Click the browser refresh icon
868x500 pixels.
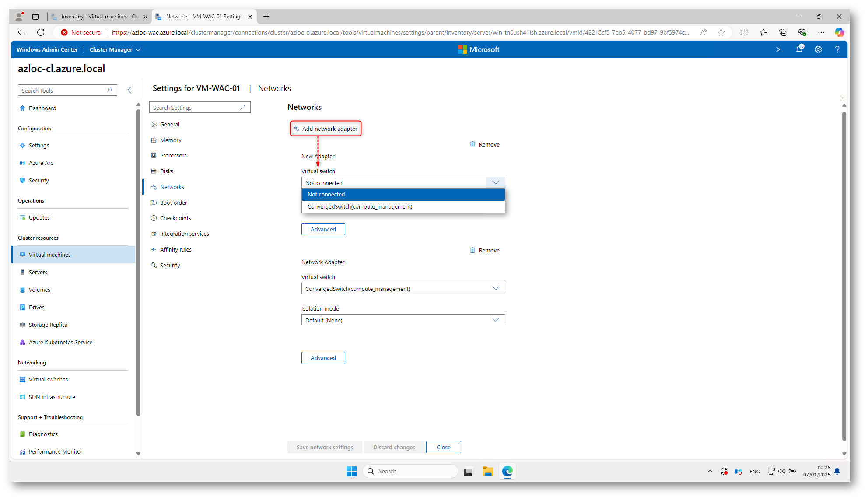coord(41,32)
